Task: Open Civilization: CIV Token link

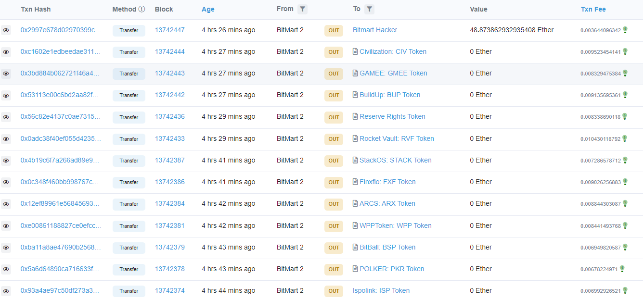Action: [393, 51]
